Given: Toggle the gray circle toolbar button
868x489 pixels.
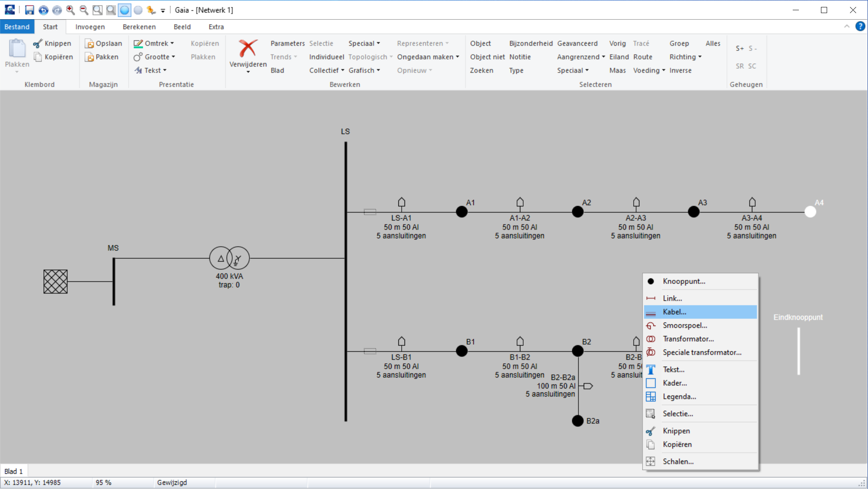Looking at the screenshot, I should [138, 10].
